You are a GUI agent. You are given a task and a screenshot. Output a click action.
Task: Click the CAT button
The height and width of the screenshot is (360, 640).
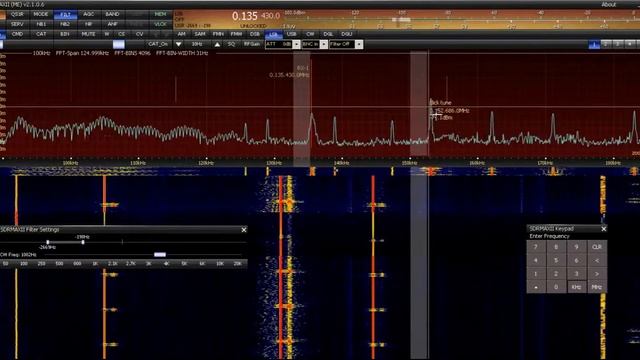pos(41,34)
